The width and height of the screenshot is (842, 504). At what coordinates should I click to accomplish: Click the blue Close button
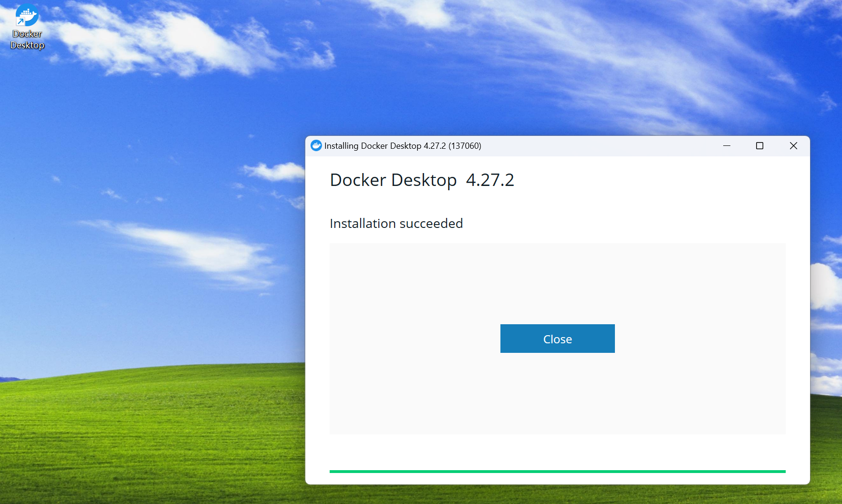(557, 339)
